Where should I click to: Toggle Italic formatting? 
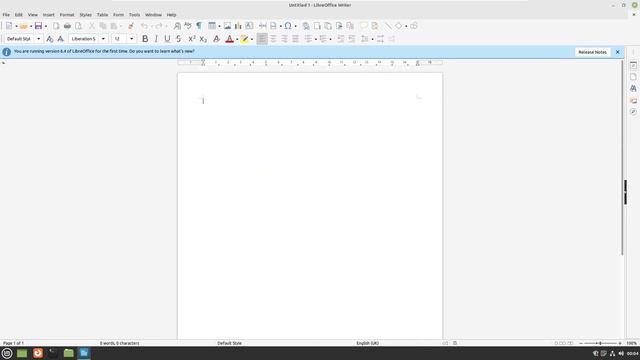coord(156,39)
